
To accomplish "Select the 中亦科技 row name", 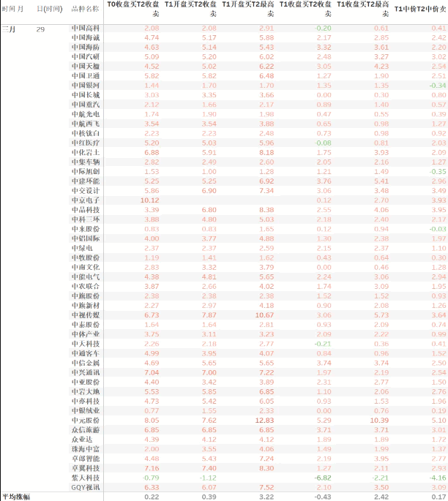I will (x=86, y=402).
